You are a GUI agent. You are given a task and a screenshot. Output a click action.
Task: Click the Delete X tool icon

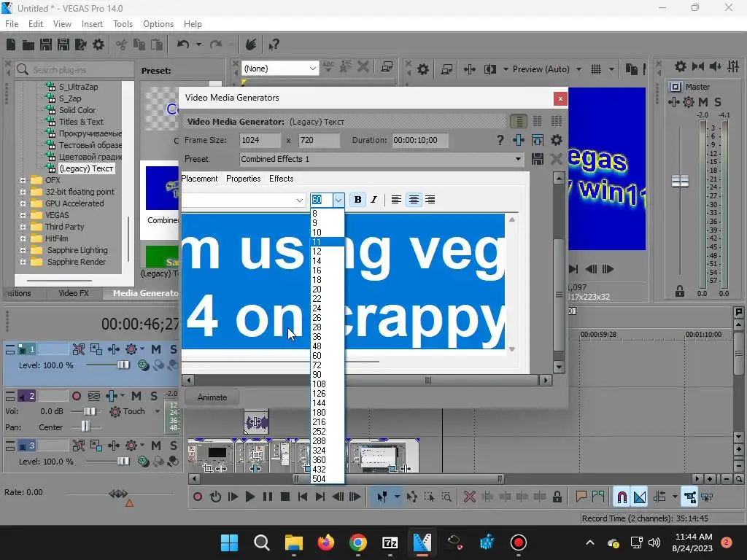point(469,497)
